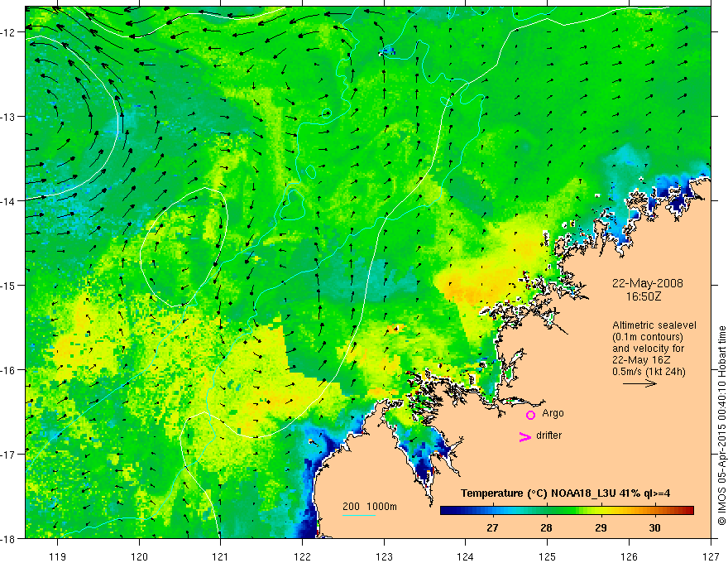
Task: Click the IMOS copyright timestamp text
Action: tap(721, 425)
